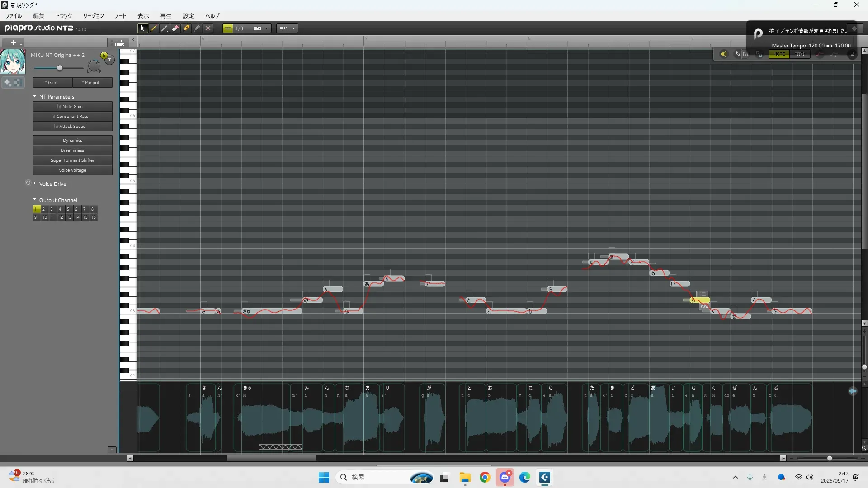Click the Consonant Rate button
The width and height of the screenshot is (868, 488).
[x=72, y=117]
